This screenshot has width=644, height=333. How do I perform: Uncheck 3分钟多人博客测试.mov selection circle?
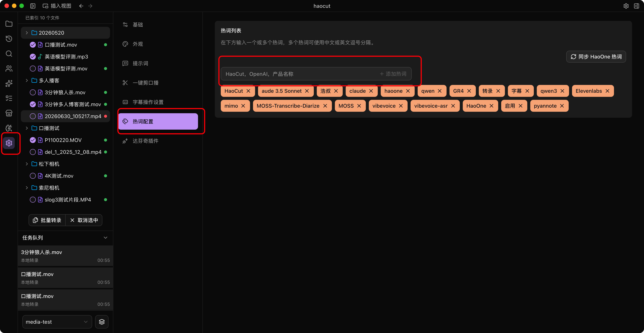33,104
